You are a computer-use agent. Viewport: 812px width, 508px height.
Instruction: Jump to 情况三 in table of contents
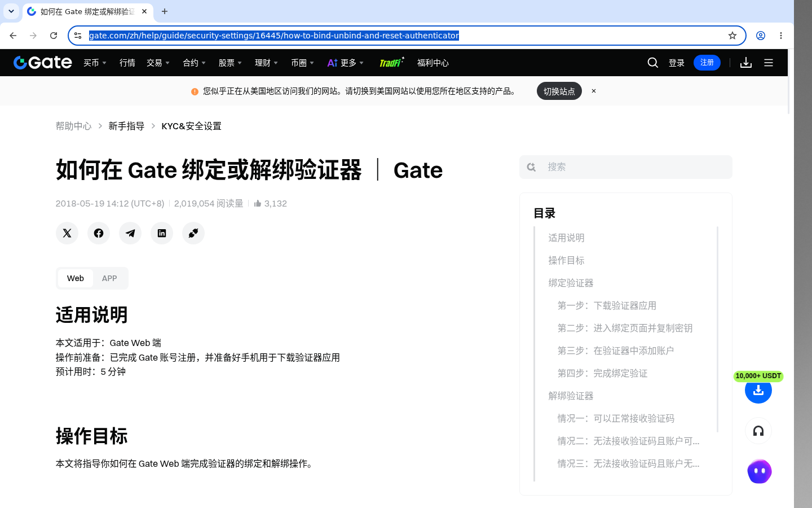628,463
